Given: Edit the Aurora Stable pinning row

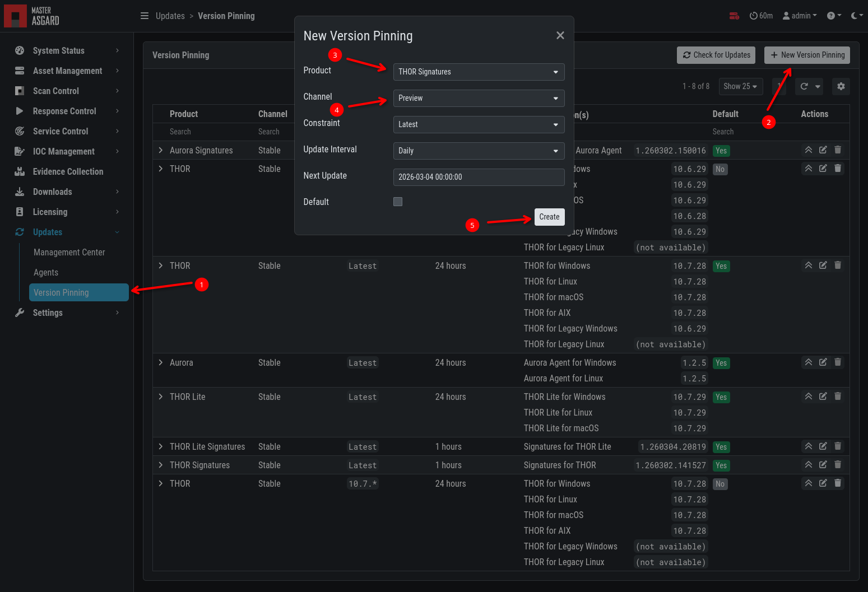Looking at the screenshot, I should [823, 362].
